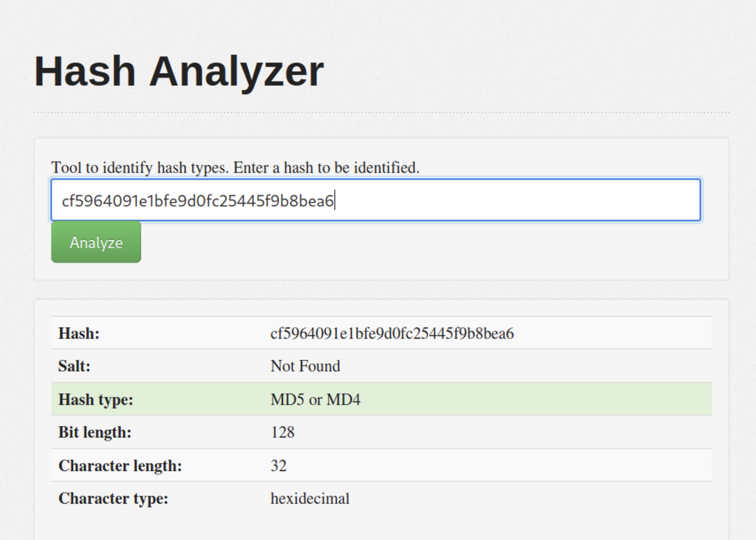Click the Character type row label
The image size is (756, 540).
point(114,499)
